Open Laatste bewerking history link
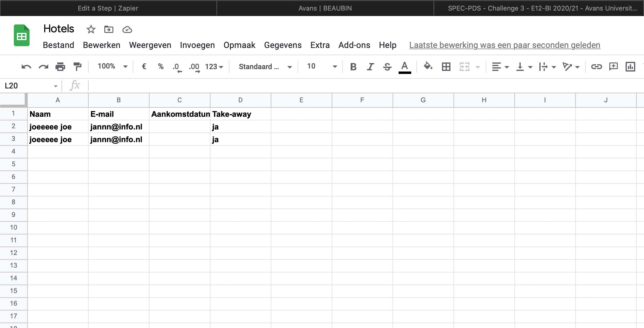The height and width of the screenshot is (328, 644). (505, 45)
